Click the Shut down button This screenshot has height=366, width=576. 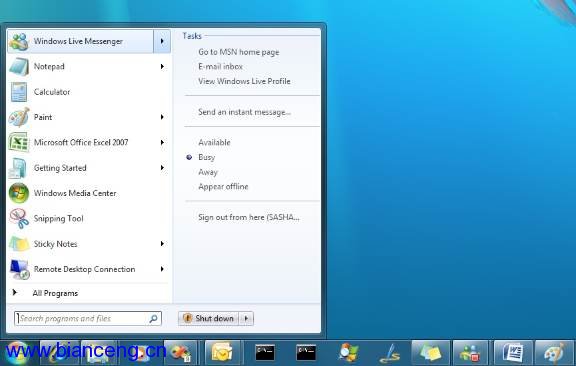click(x=209, y=318)
